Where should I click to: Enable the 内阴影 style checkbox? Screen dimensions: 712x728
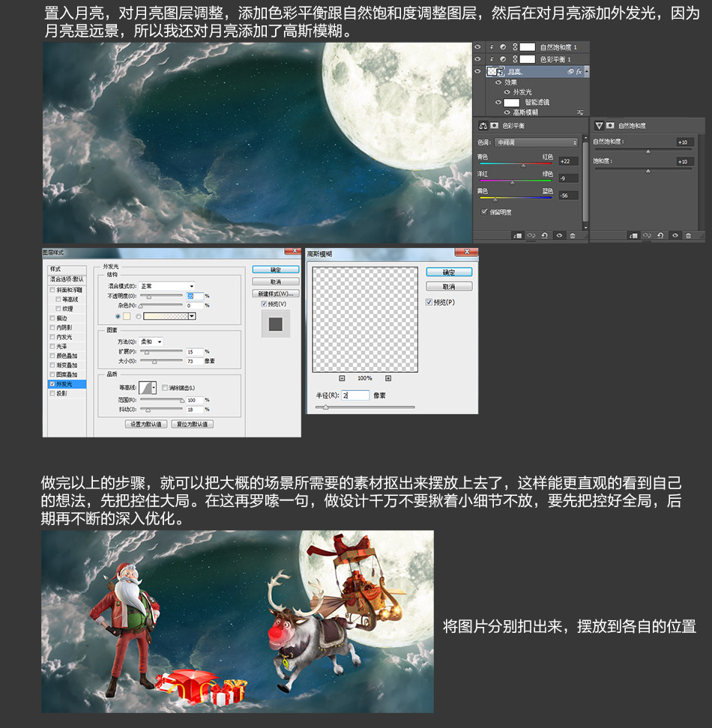pos(52,327)
